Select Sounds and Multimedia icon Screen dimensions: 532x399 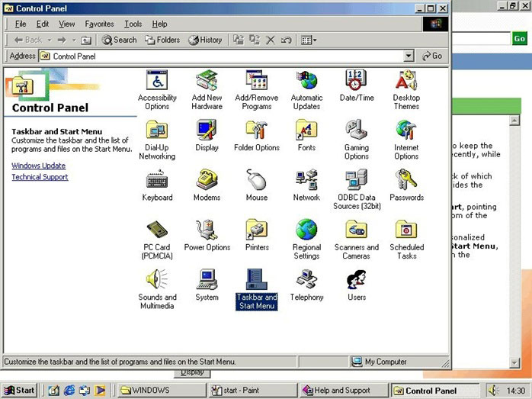(x=157, y=279)
